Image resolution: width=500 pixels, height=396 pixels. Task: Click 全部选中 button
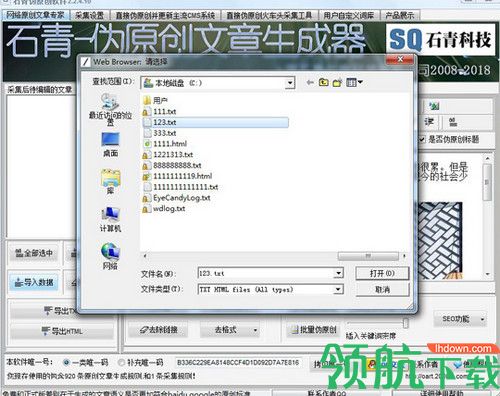[34, 253]
